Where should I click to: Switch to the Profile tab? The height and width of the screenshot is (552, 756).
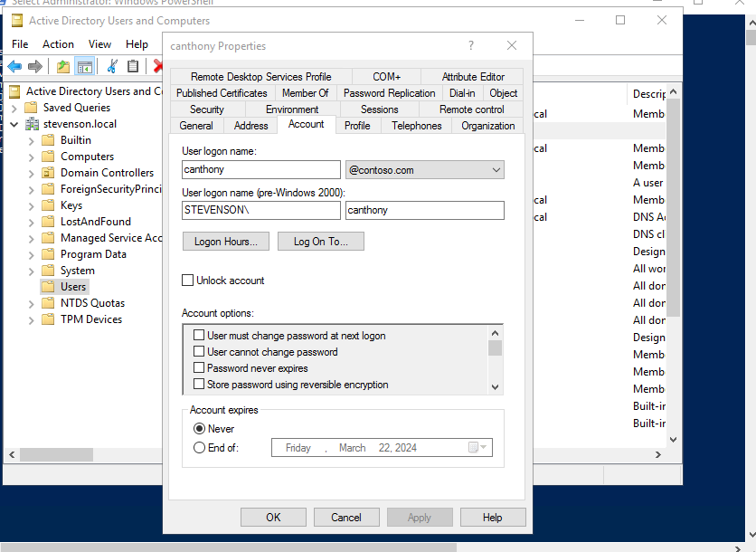tap(357, 126)
